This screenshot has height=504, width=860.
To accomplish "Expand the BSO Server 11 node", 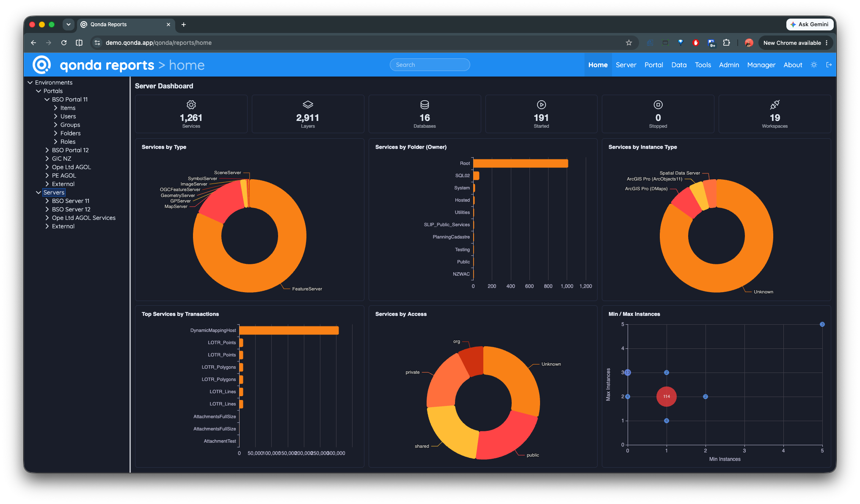I will tap(47, 201).
